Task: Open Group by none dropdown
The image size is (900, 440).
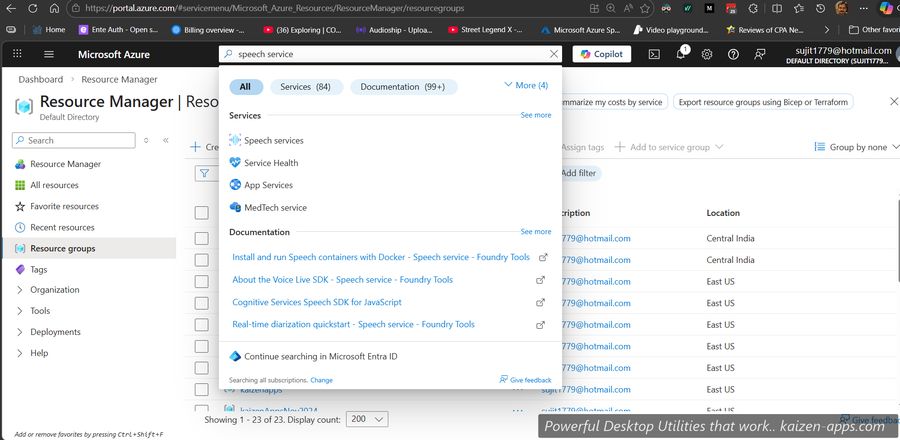Action: point(856,147)
